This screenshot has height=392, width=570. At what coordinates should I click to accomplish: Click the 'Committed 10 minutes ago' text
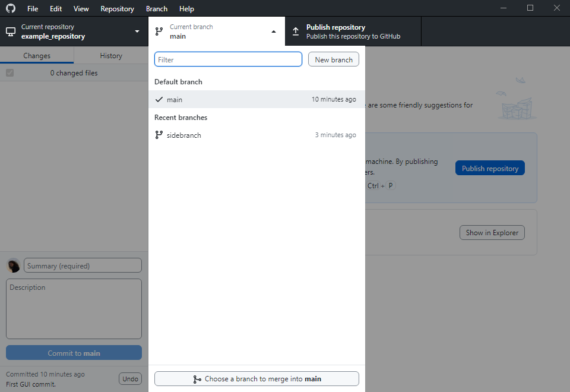tap(46, 374)
